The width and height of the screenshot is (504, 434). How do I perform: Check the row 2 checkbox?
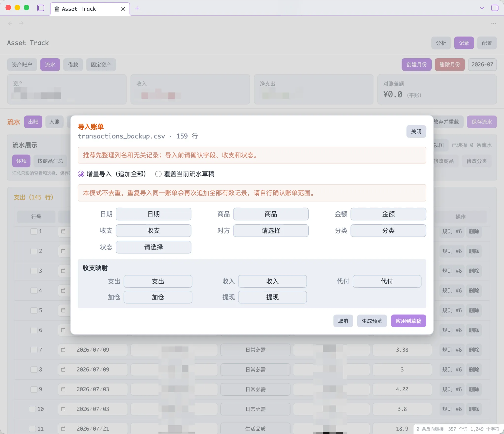pyautogui.click(x=34, y=251)
